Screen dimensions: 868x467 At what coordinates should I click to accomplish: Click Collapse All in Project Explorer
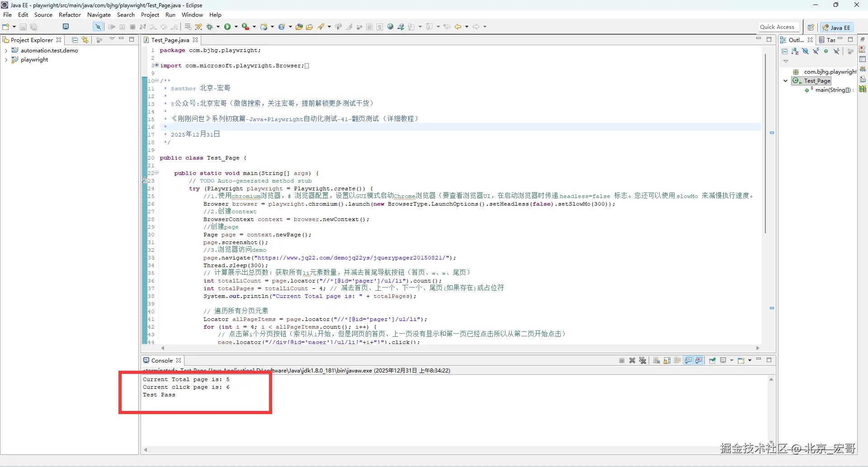(x=75, y=40)
